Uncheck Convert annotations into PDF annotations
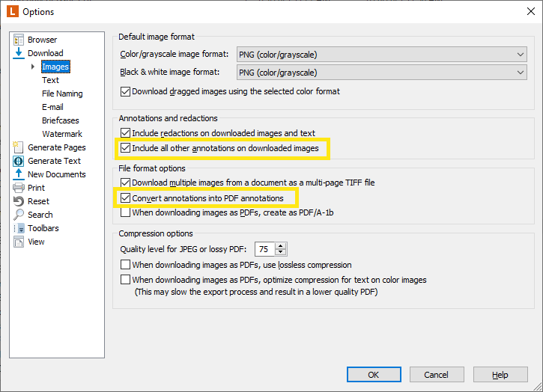Screen dimensions: 543x392 [125, 198]
